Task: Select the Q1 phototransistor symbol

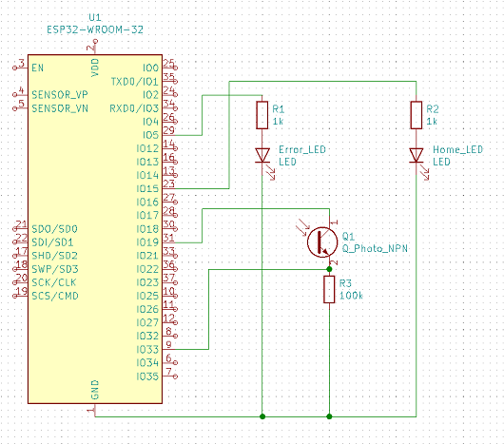Action: pos(322,241)
